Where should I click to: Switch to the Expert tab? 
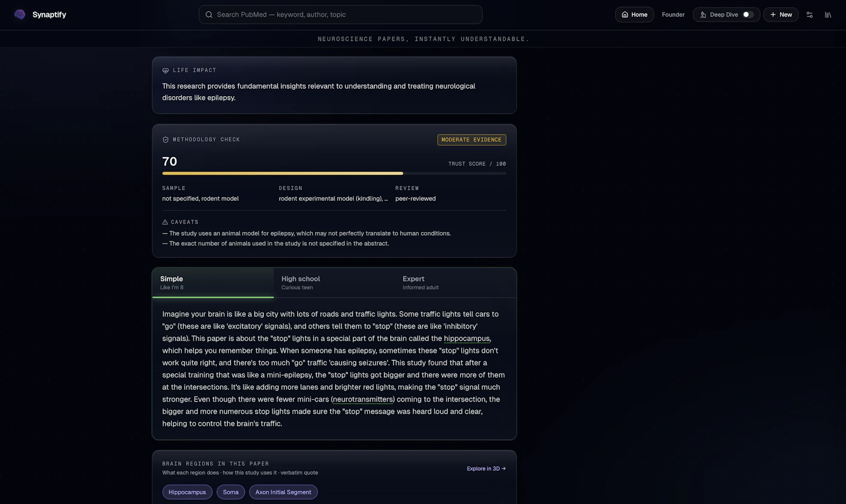[x=455, y=283]
